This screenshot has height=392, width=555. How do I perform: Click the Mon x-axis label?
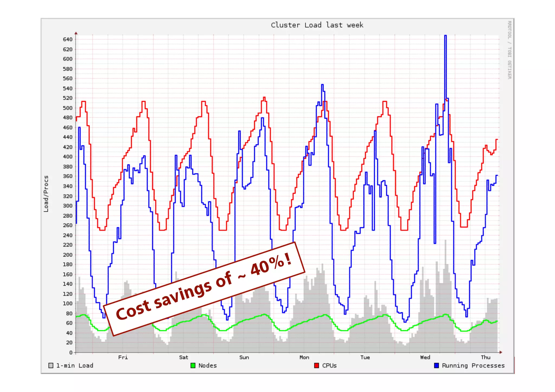coord(304,357)
